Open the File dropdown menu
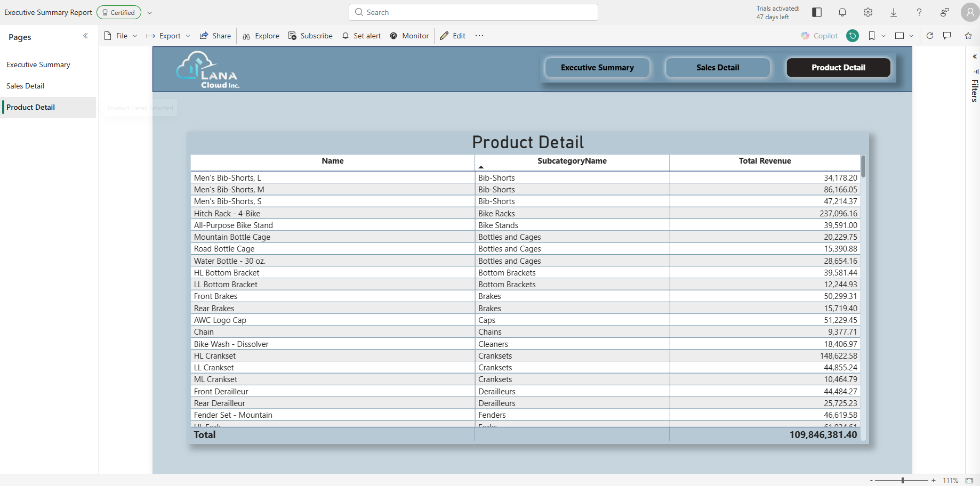 coord(121,36)
